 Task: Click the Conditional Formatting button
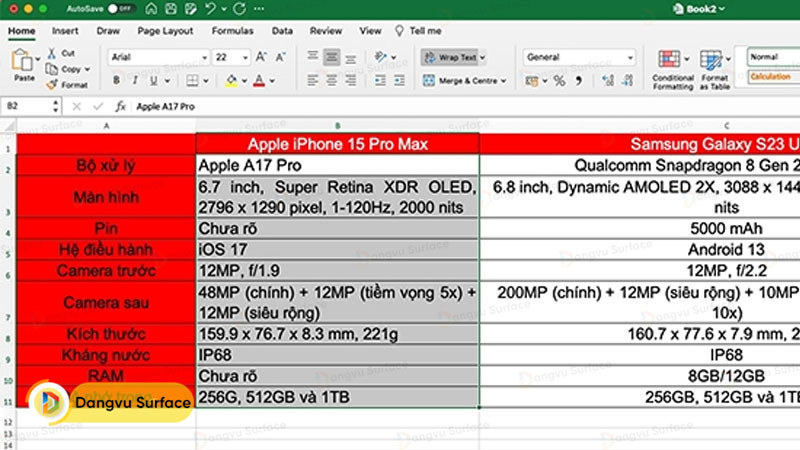[673, 68]
